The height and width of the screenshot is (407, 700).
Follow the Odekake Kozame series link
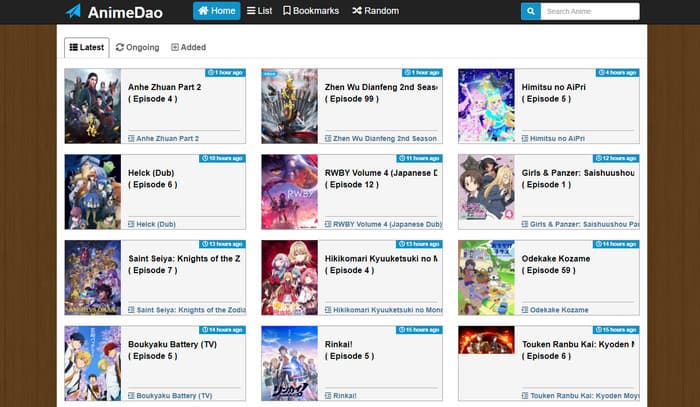coord(555,310)
